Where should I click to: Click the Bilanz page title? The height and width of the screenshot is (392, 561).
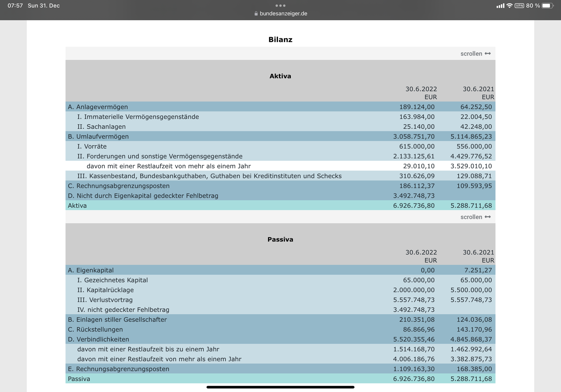(280, 40)
